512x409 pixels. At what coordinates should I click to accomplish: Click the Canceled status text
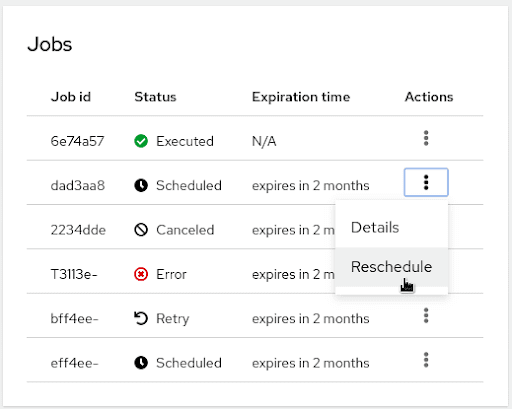point(185,230)
